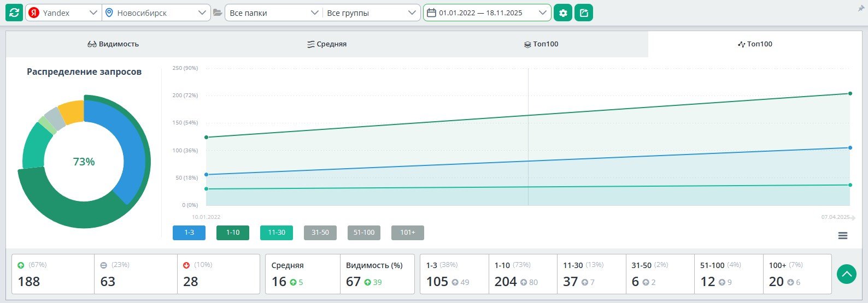Open the Yandex search engine dropdown

tap(63, 13)
